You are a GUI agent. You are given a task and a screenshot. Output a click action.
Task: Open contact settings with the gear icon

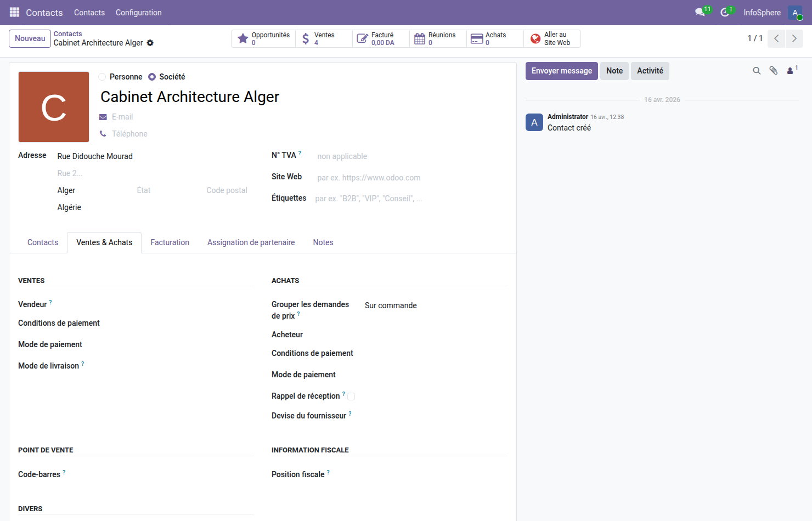[x=150, y=43]
